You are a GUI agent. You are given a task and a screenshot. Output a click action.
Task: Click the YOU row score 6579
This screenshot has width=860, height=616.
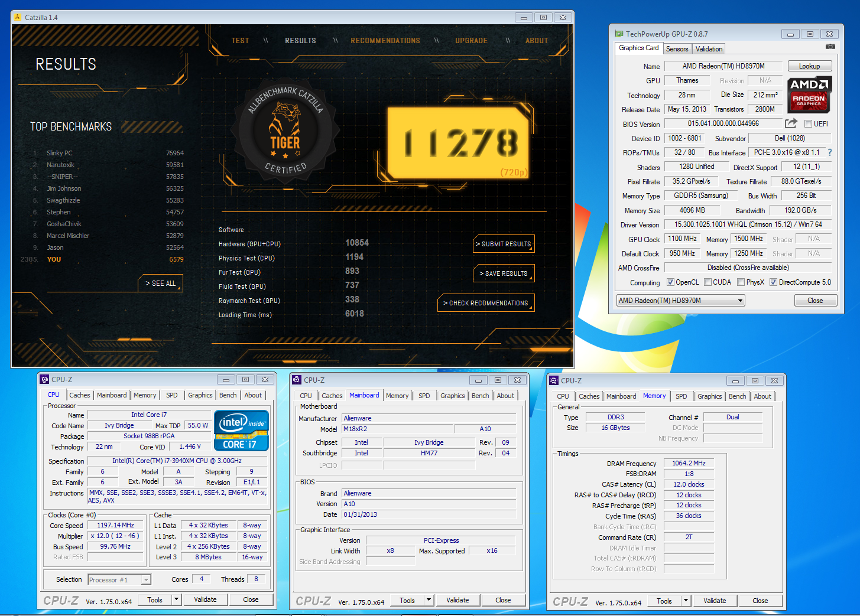(176, 259)
